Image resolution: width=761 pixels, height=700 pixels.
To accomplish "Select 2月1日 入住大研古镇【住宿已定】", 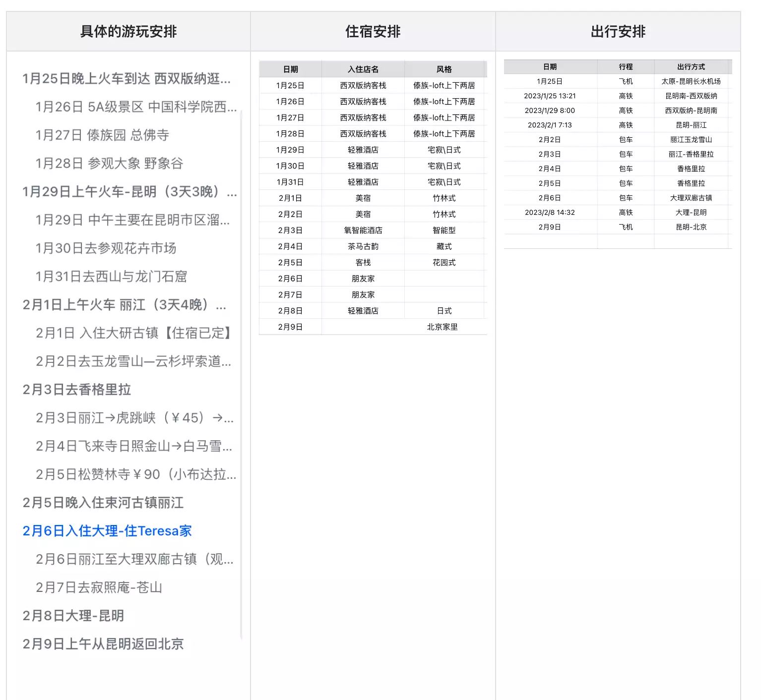I will 134,333.
